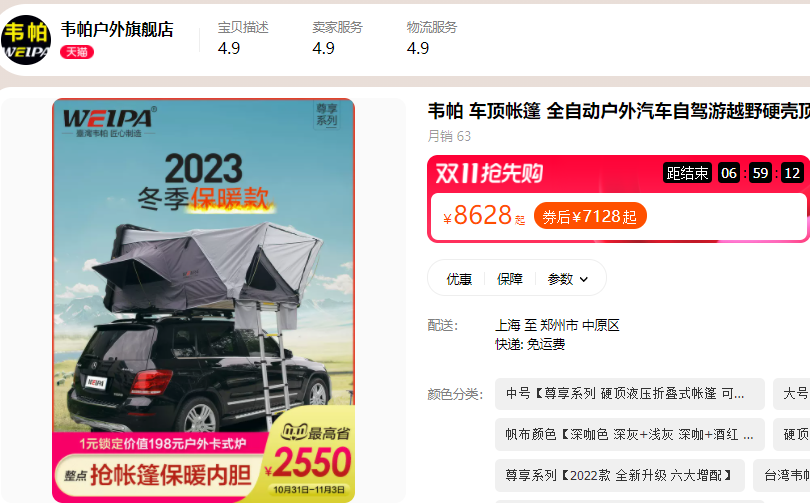Image resolution: width=810 pixels, height=503 pixels.
Task: Select 中号【尊享系列 硬顶液压折叠式帐篷 option
Action: [630, 394]
